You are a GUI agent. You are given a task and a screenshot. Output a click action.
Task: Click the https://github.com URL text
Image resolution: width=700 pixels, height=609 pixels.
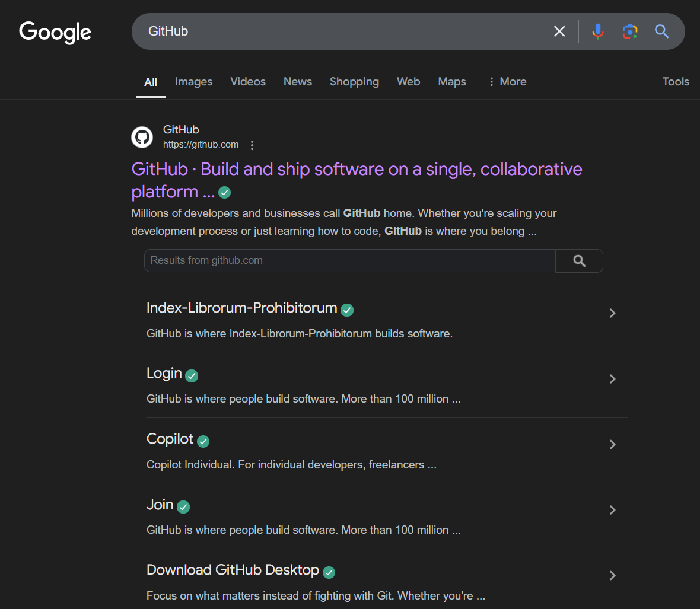coord(201,145)
